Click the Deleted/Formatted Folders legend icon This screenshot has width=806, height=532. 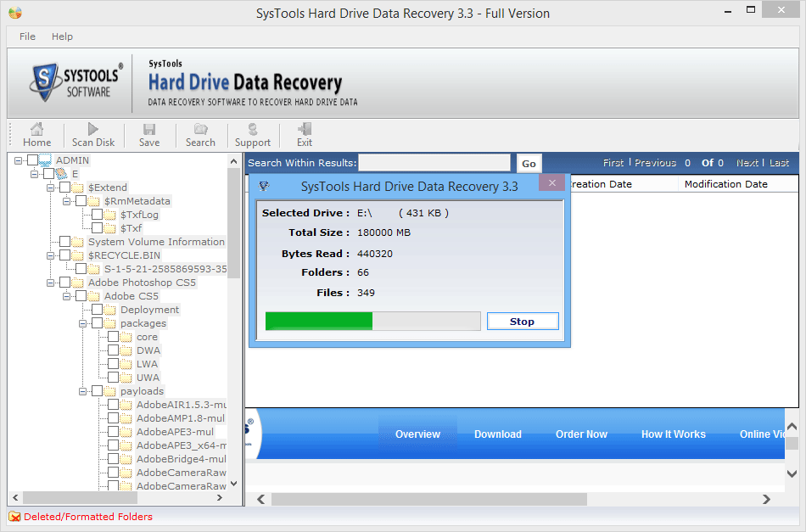tap(14, 517)
